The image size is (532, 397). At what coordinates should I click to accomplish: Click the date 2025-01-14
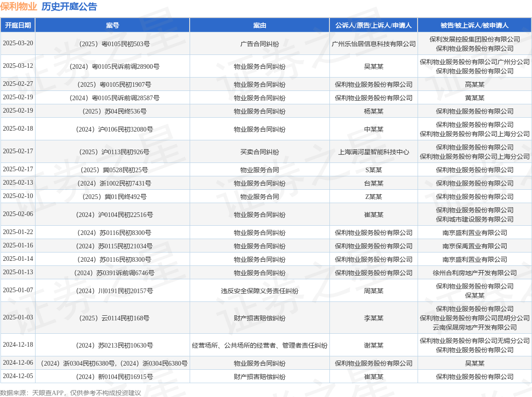(x=18, y=259)
